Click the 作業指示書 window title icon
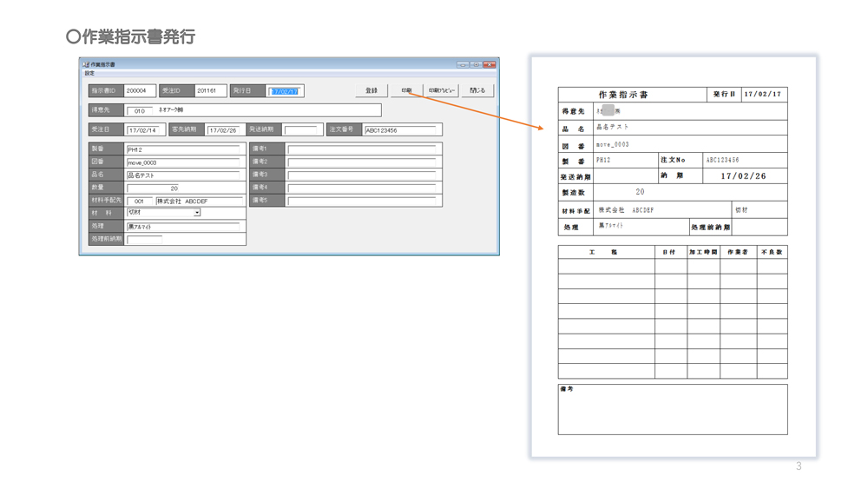 pos(86,64)
